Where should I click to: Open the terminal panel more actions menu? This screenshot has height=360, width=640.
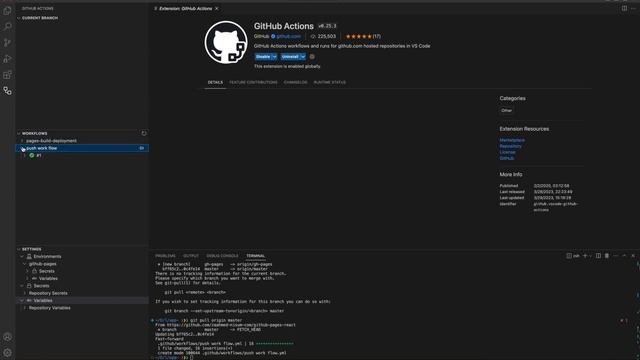tap(616, 256)
